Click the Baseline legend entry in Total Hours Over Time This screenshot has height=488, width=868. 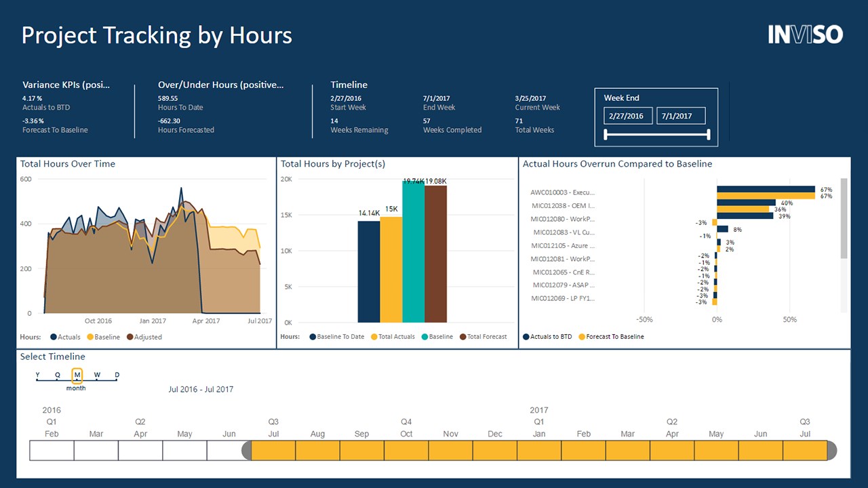click(x=103, y=337)
